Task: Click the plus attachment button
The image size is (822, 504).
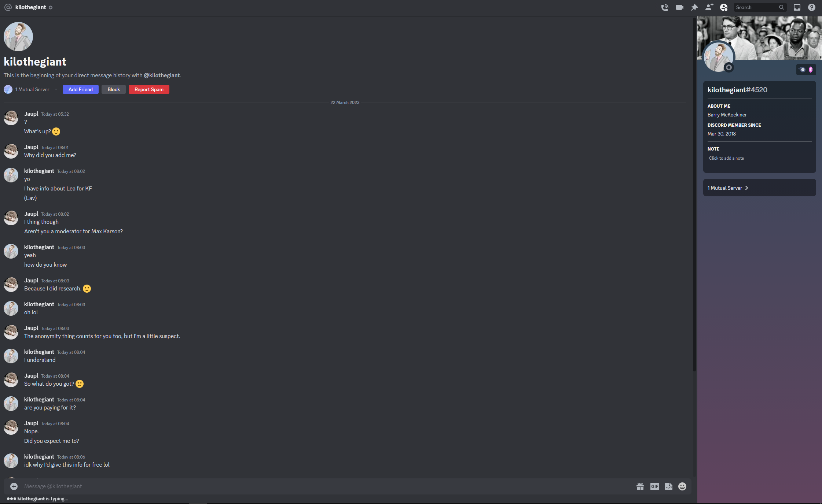Action: [x=14, y=486]
